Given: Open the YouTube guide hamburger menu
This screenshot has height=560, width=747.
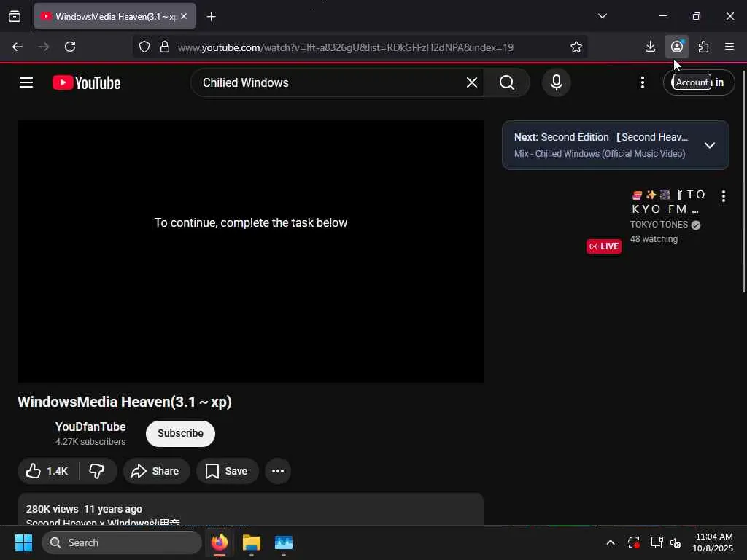Looking at the screenshot, I should (x=26, y=82).
